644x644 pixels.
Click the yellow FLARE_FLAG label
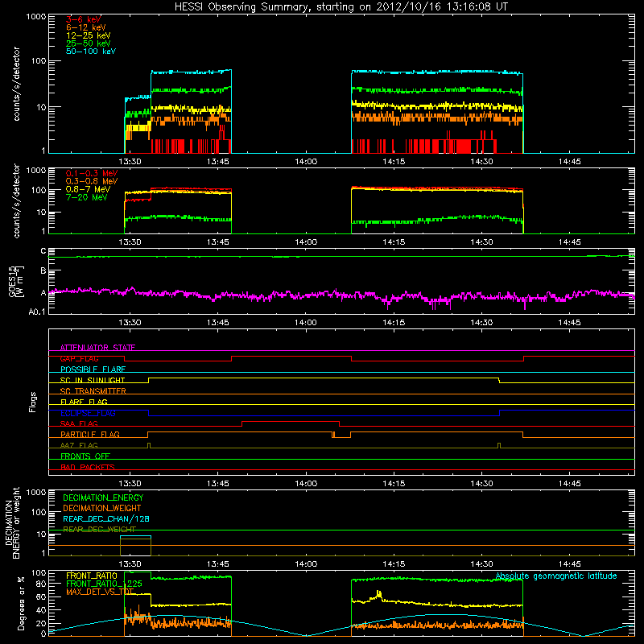tap(84, 402)
